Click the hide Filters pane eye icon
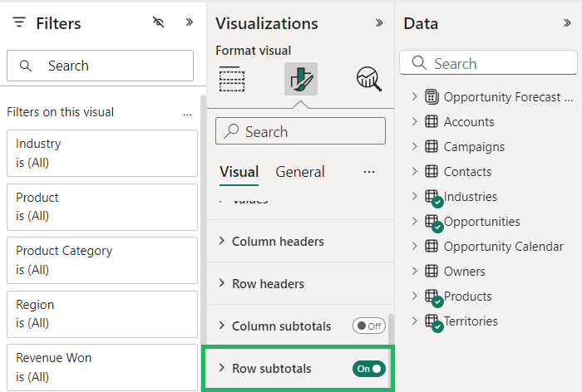 click(x=159, y=22)
